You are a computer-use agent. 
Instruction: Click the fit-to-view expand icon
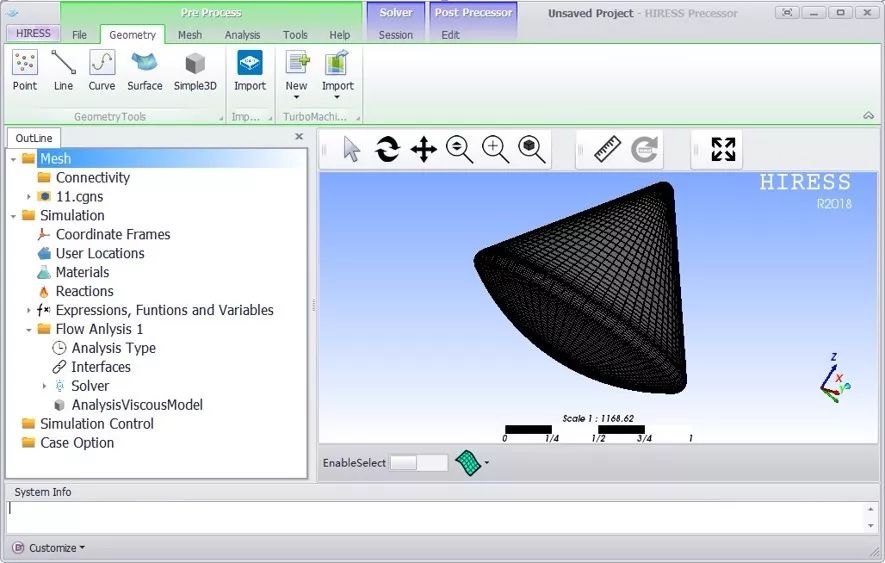723,150
